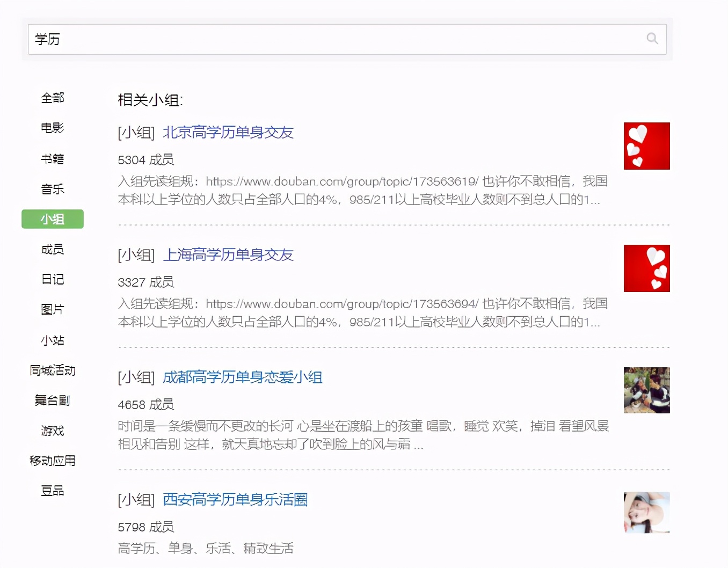
Task: Select the 音乐 category
Action: click(x=53, y=189)
